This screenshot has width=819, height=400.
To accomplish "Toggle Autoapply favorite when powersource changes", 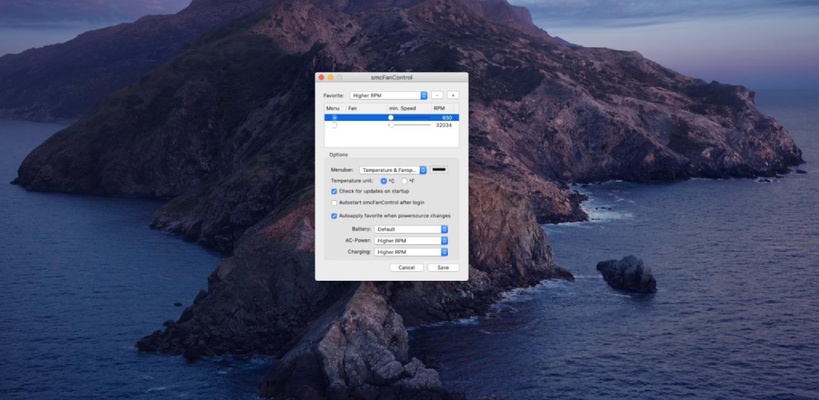I will point(334,215).
